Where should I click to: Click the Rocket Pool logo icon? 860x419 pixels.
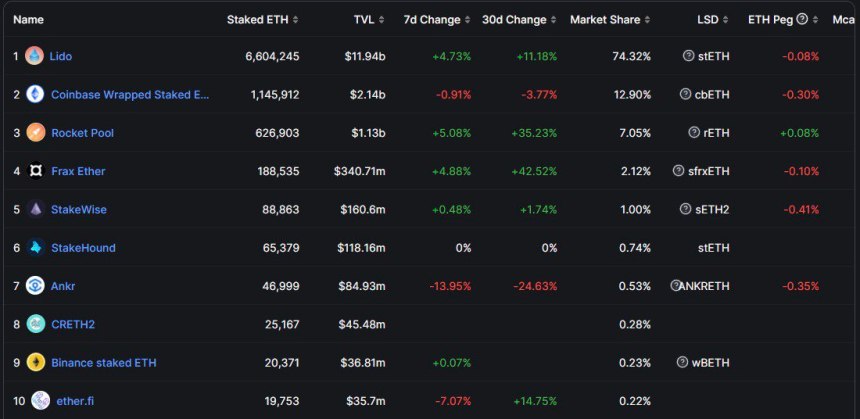pyautogui.click(x=35, y=132)
